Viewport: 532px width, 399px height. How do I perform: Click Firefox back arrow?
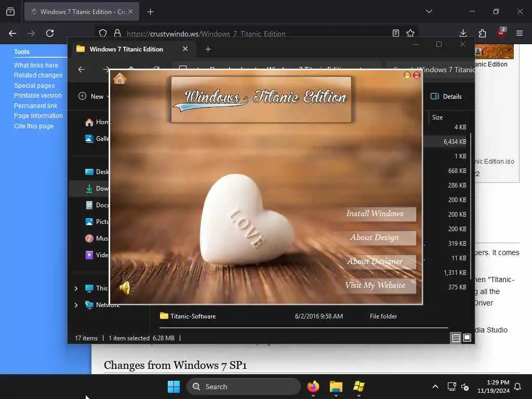tap(12, 33)
